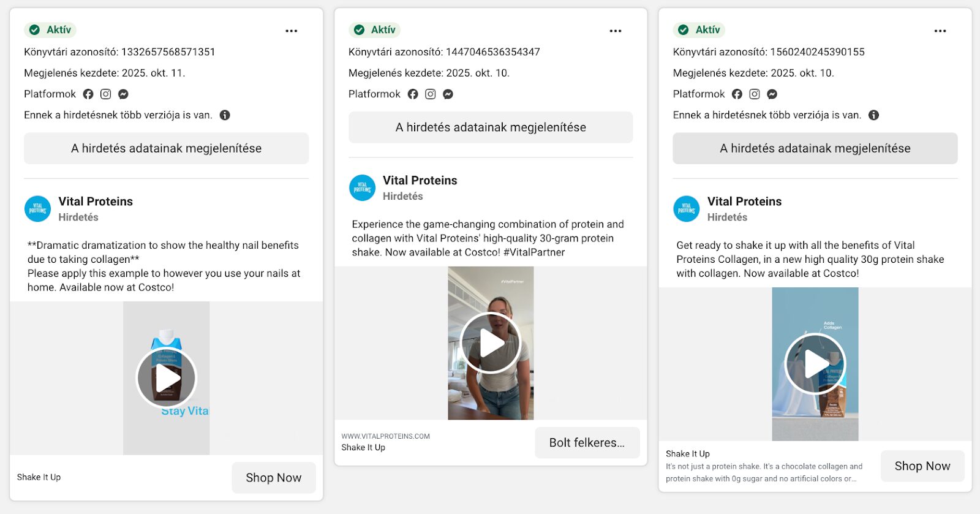Click info icon beside versions note, ad 1332657568571351
This screenshot has height=514, width=980.
tap(225, 115)
